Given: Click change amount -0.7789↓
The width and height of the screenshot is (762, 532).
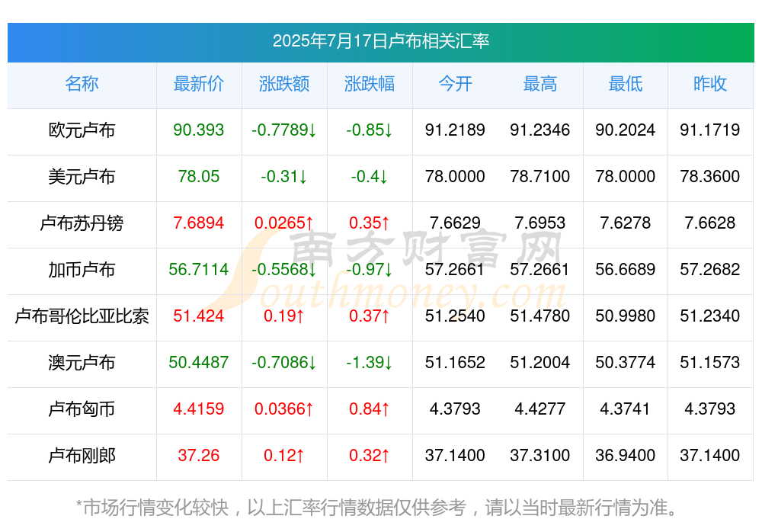Looking at the screenshot, I should [284, 130].
